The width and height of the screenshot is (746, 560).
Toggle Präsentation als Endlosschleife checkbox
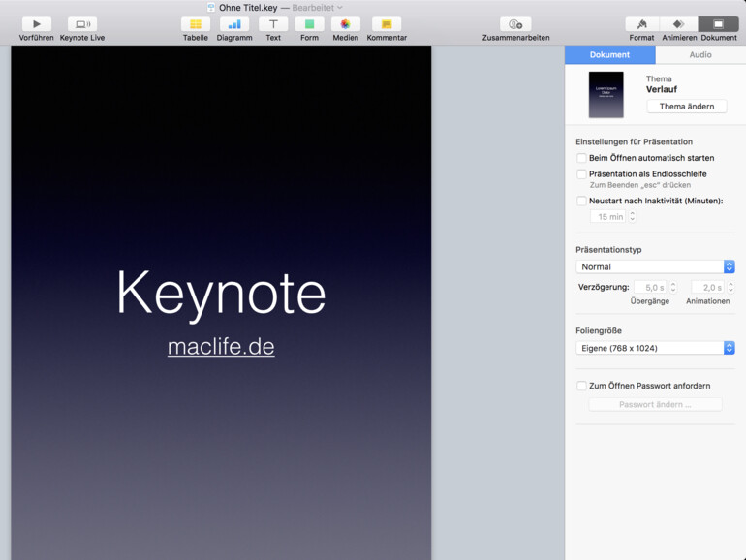(581, 174)
